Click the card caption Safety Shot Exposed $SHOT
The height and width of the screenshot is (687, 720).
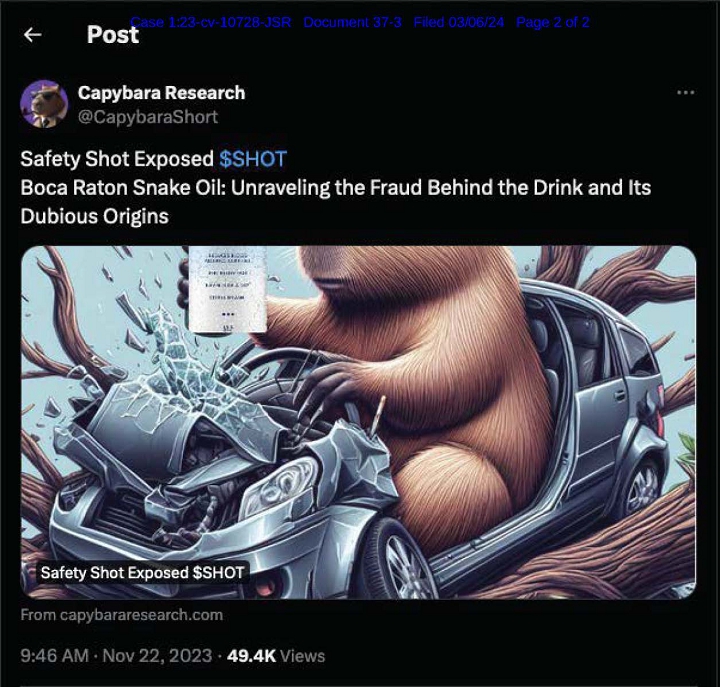tap(142, 573)
